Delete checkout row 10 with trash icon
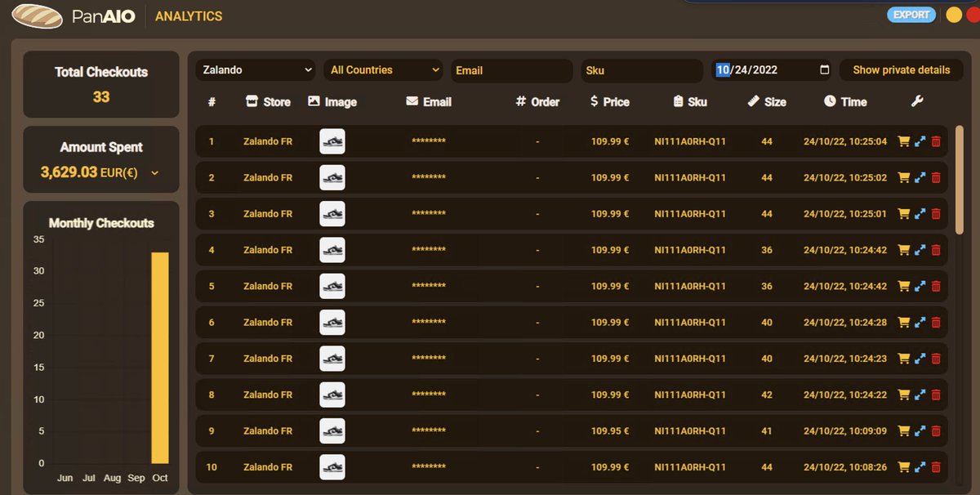 click(x=936, y=466)
